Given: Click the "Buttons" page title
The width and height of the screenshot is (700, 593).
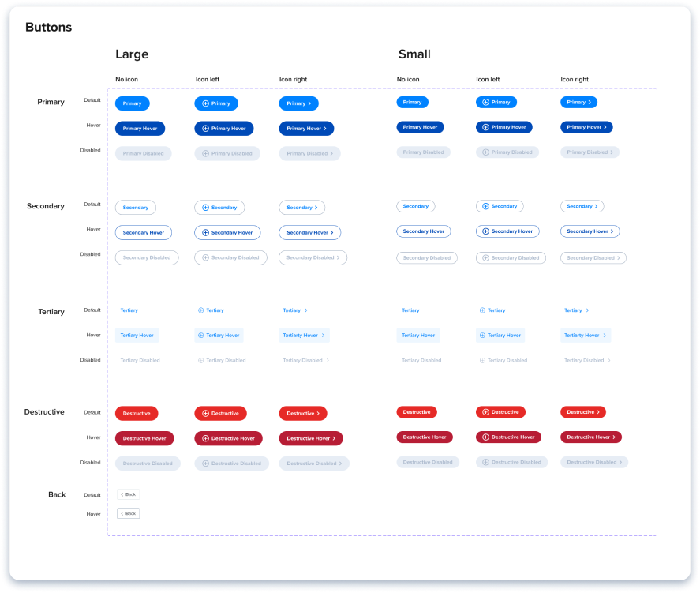Looking at the screenshot, I should [48, 27].
